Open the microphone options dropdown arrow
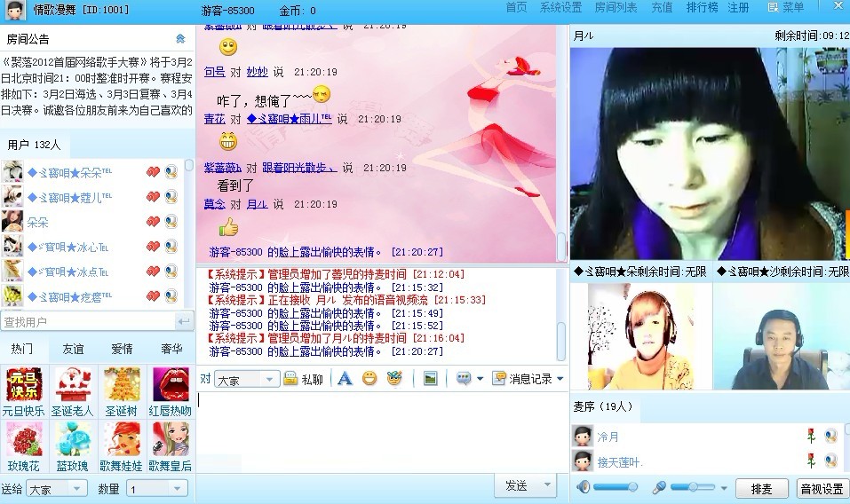 (724, 488)
